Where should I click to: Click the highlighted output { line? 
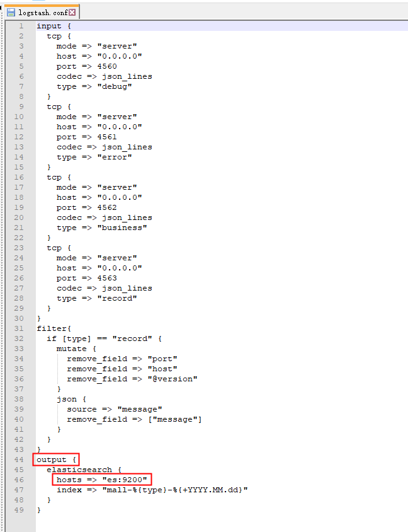click(56, 460)
